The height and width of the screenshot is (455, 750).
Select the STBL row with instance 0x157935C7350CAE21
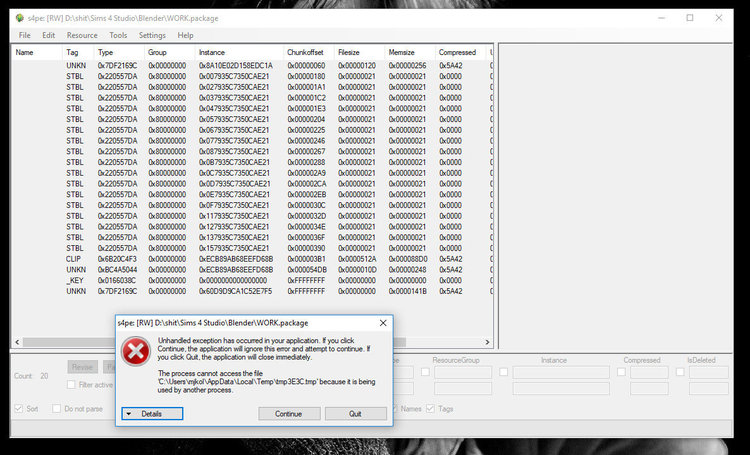tap(252, 248)
